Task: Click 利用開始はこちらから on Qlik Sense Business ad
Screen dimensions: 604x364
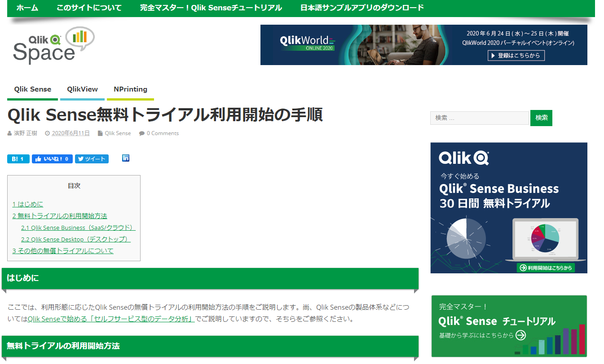Action: coord(546,268)
